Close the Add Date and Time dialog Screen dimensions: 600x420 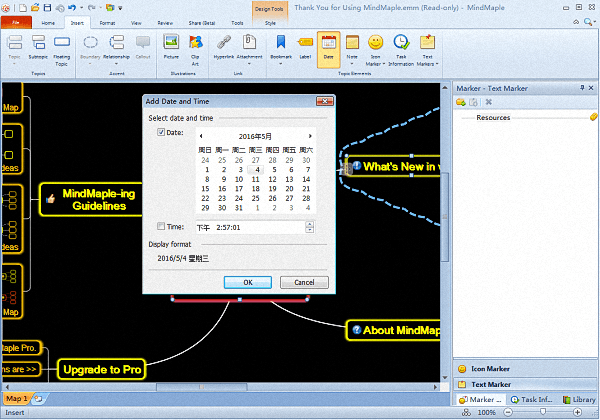(x=325, y=101)
